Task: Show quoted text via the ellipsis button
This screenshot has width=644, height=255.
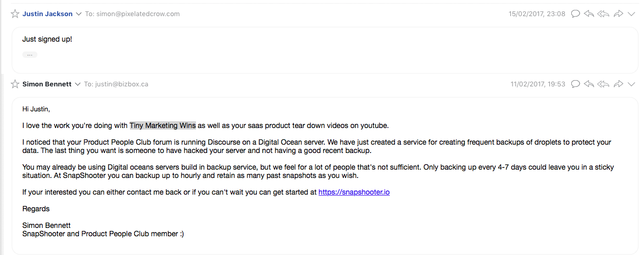Action: (x=30, y=55)
